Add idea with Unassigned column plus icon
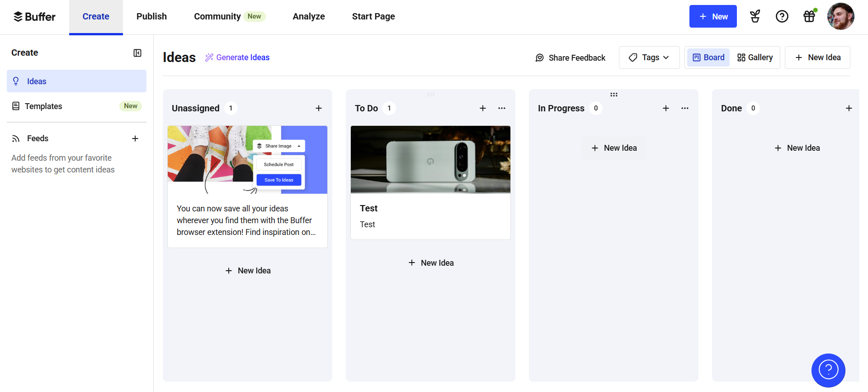This screenshot has height=392, width=868. coord(319,108)
